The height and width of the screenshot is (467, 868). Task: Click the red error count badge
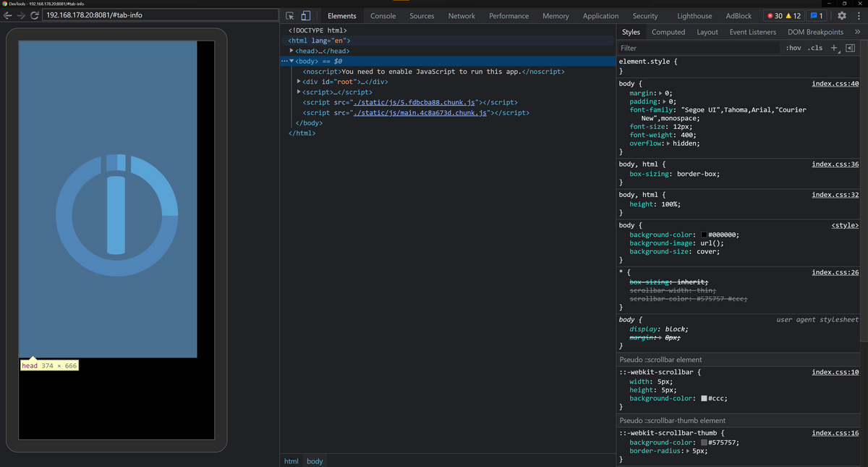tap(776, 16)
